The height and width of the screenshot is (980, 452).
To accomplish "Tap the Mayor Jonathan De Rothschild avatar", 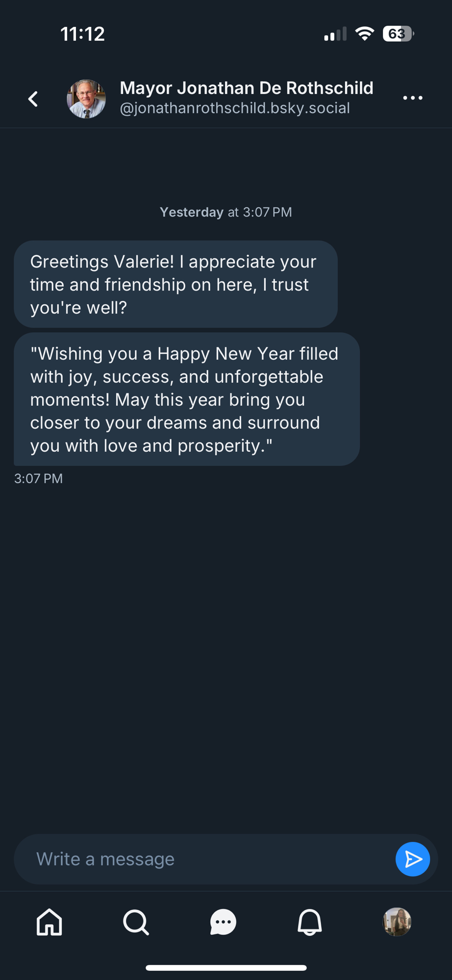I will pyautogui.click(x=86, y=99).
